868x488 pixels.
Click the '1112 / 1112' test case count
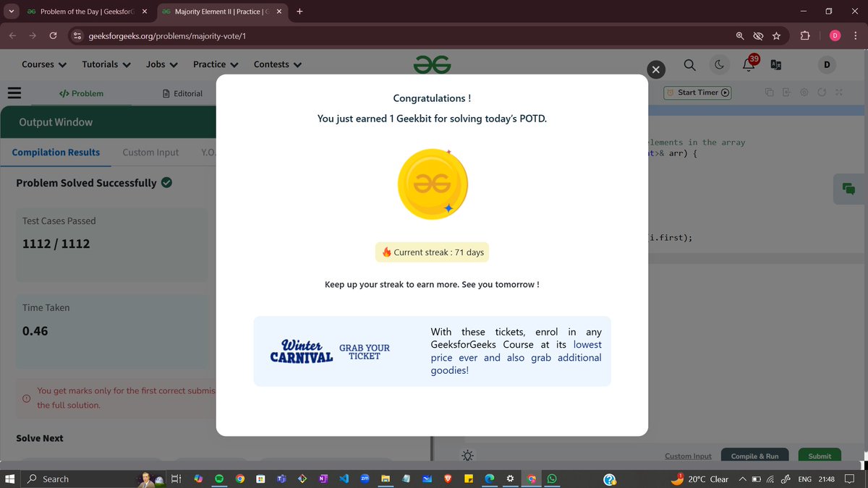[56, 244]
